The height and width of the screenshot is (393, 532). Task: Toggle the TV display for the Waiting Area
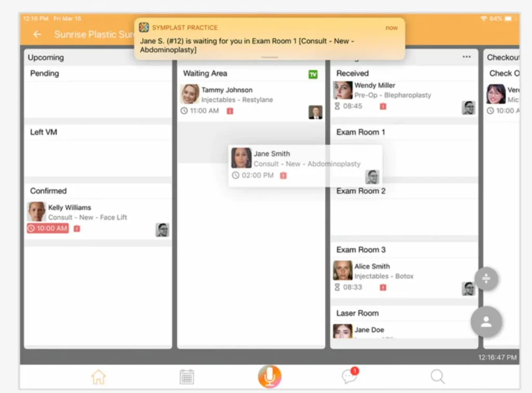coord(313,75)
